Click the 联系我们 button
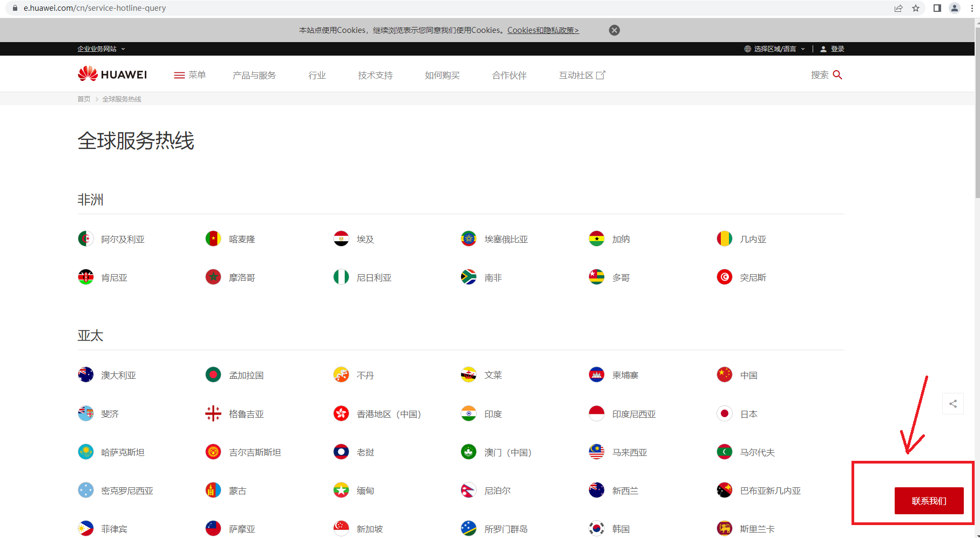The width and height of the screenshot is (980, 538). pos(929,501)
